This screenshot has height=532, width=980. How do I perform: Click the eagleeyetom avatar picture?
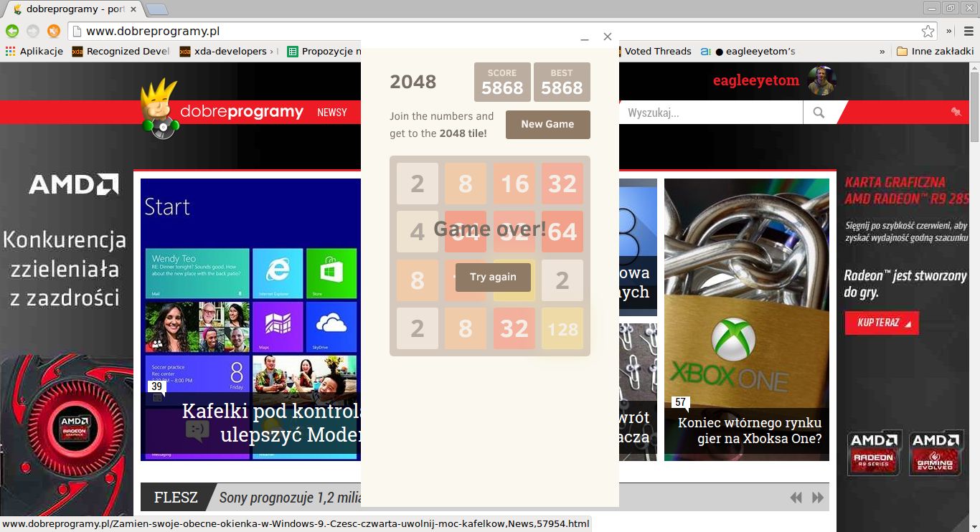(821, 80)
